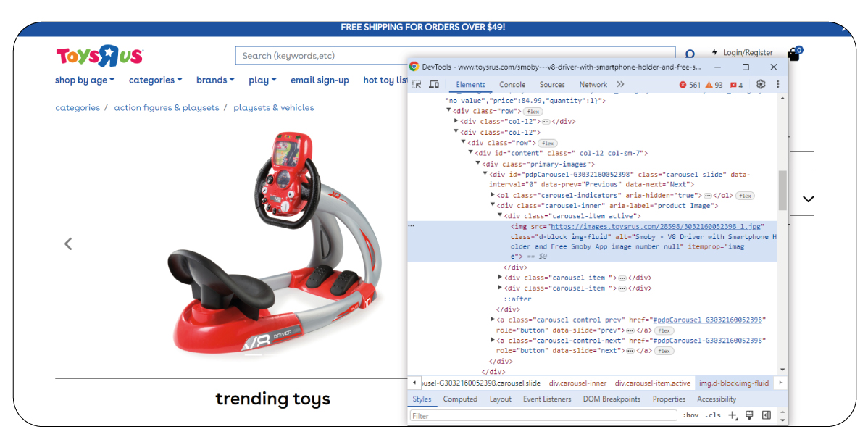The width and height of the screenshot is (868, 445).
Task: Open play dropdown menu
Action: [262, 80]
